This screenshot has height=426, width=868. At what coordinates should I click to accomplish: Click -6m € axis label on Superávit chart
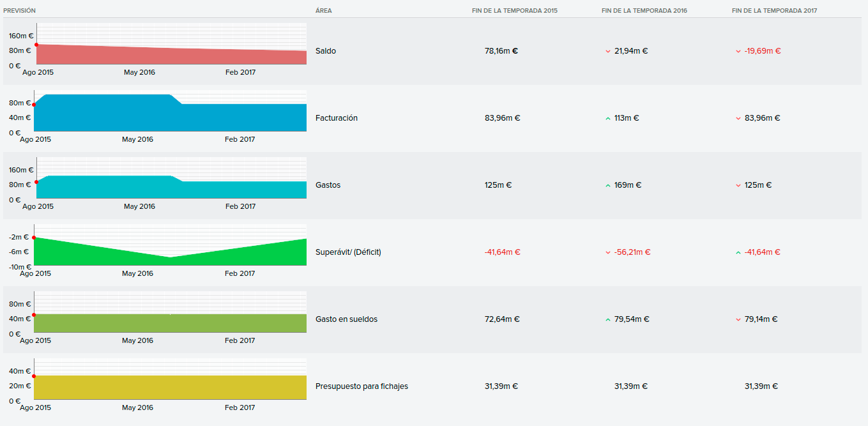[x=17, y=252]
